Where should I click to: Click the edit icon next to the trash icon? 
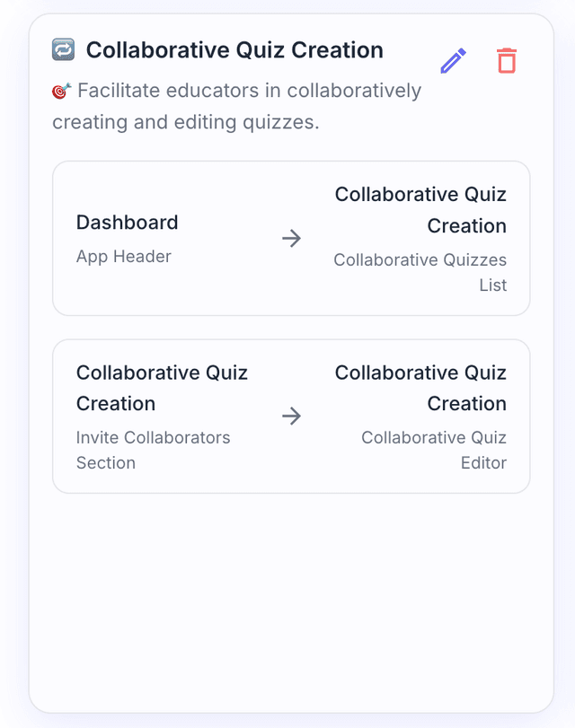pos(453,60)
